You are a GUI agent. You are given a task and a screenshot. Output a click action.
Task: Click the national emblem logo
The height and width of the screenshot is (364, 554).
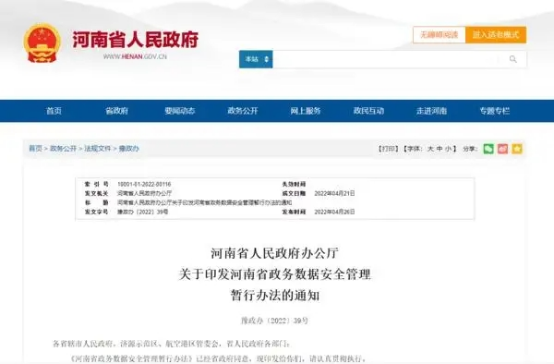pos(42,43)
